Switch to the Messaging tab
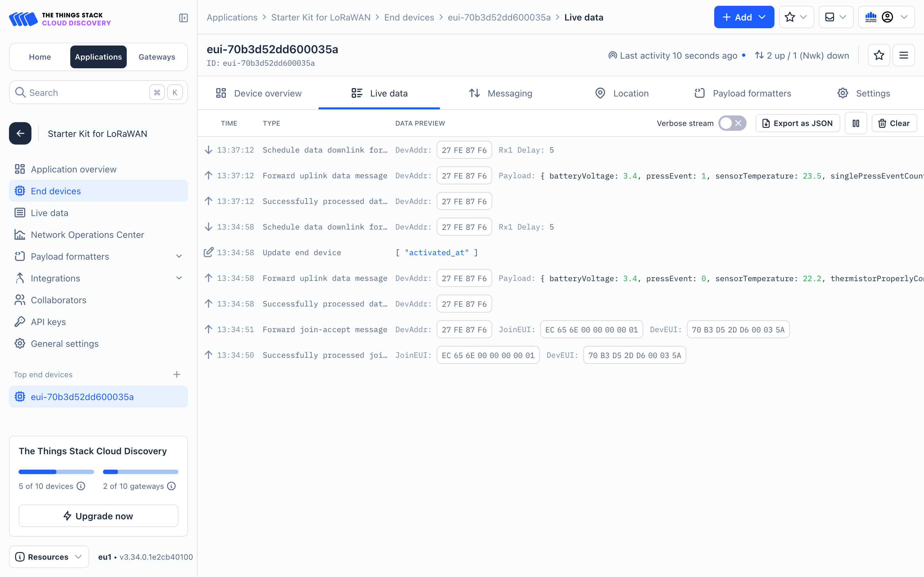The height and width of the screenshot is (577, 924). click(x=501, y=93)
